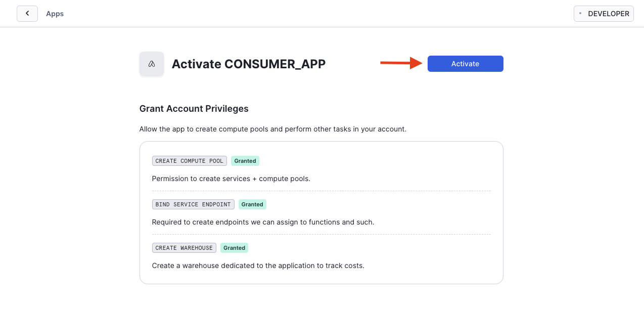This screenshot has width=644, height=309.
Task: Click the status dot beside DEVELOPER
Action: click(x=580, y=14)
